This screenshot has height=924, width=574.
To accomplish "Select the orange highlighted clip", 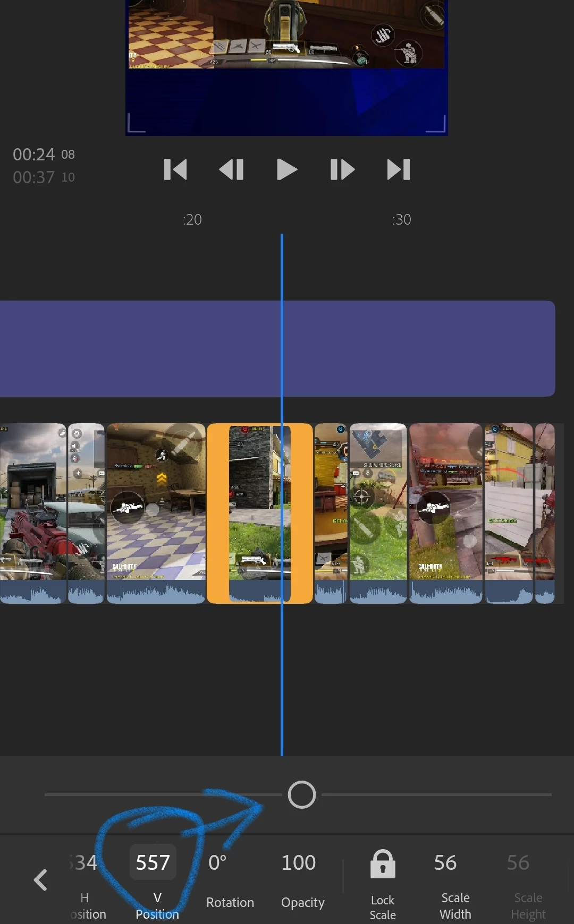I will [260, 513].
